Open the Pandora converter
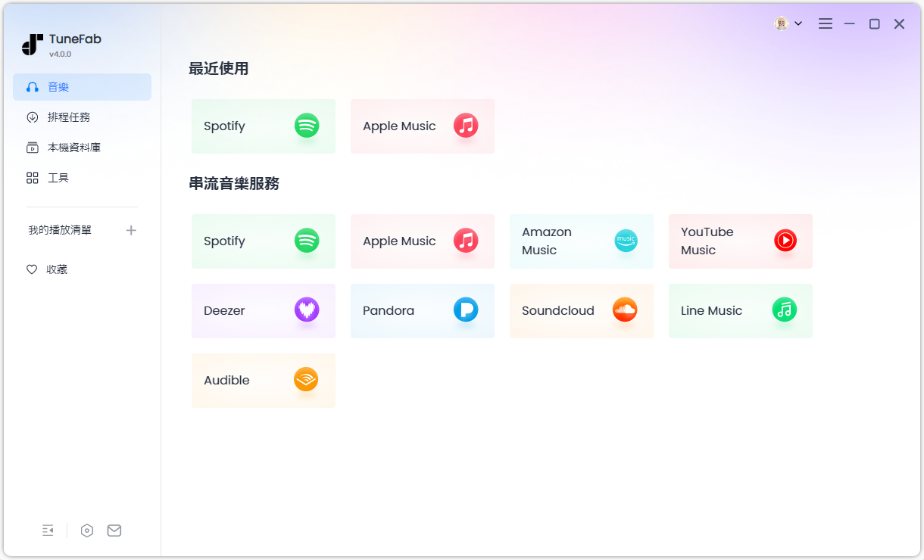924x560 pixels. tap(467, 310)
